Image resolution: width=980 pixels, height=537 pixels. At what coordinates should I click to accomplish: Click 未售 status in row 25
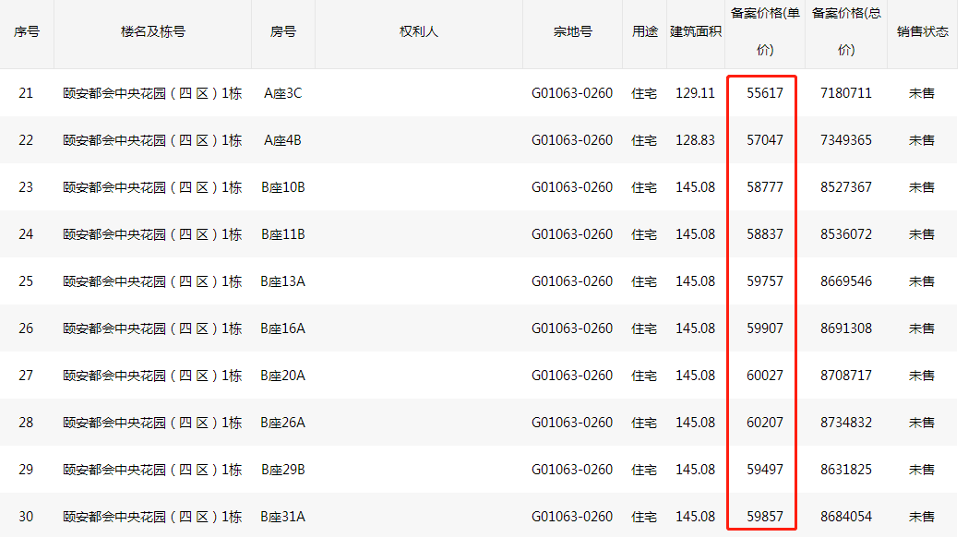pyautogui.click(x=922, y=281)
